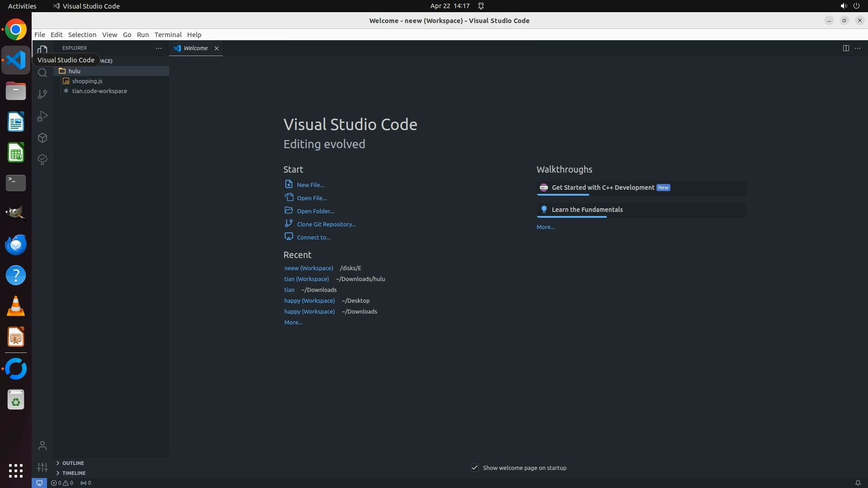
Task: Open the Learn the Fundamentals walkthrough
Action: coord(587,210)
